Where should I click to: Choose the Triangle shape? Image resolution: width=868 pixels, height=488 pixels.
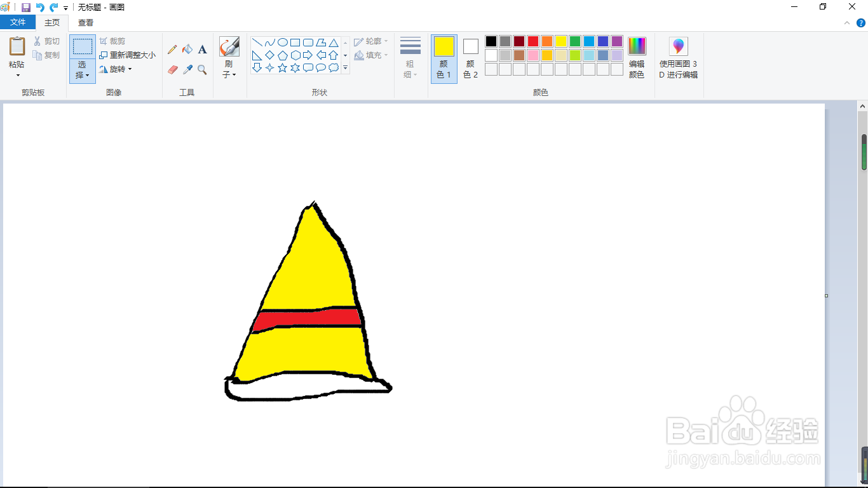[334, 43]
